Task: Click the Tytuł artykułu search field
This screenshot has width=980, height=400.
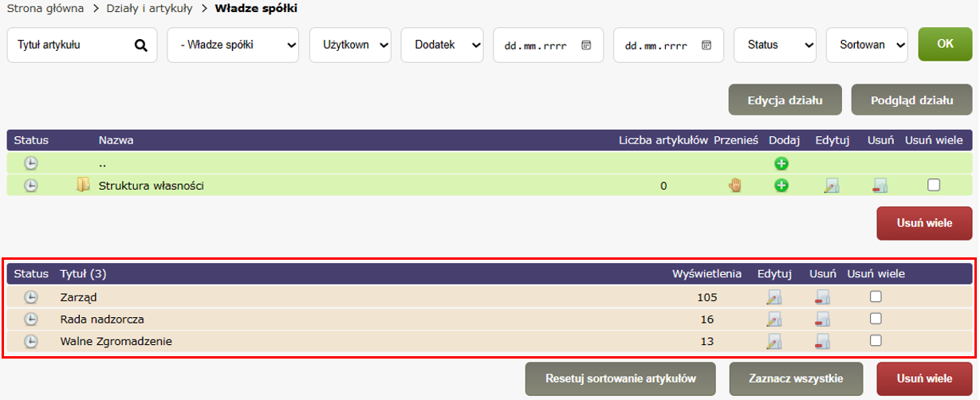Action: click(x=72, y=45)
